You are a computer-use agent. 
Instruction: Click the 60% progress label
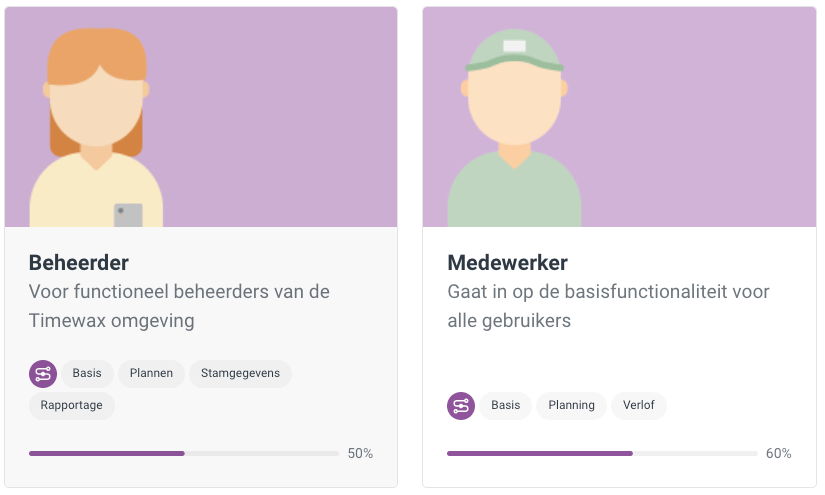tap(779, 453)
